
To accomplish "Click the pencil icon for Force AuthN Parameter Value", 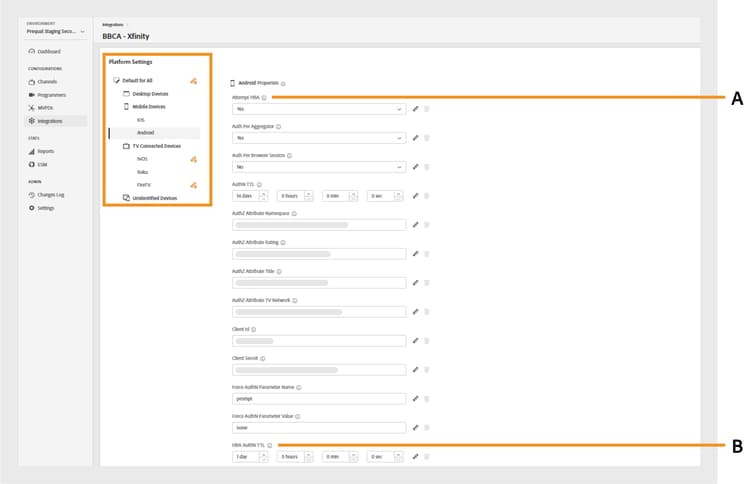I will [x=415, y=428].
